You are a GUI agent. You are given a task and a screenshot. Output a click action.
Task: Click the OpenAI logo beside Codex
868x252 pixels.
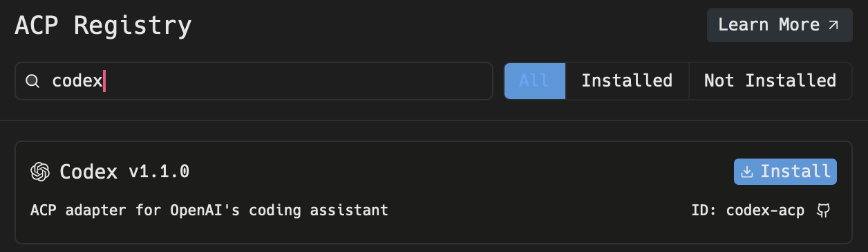40,172
